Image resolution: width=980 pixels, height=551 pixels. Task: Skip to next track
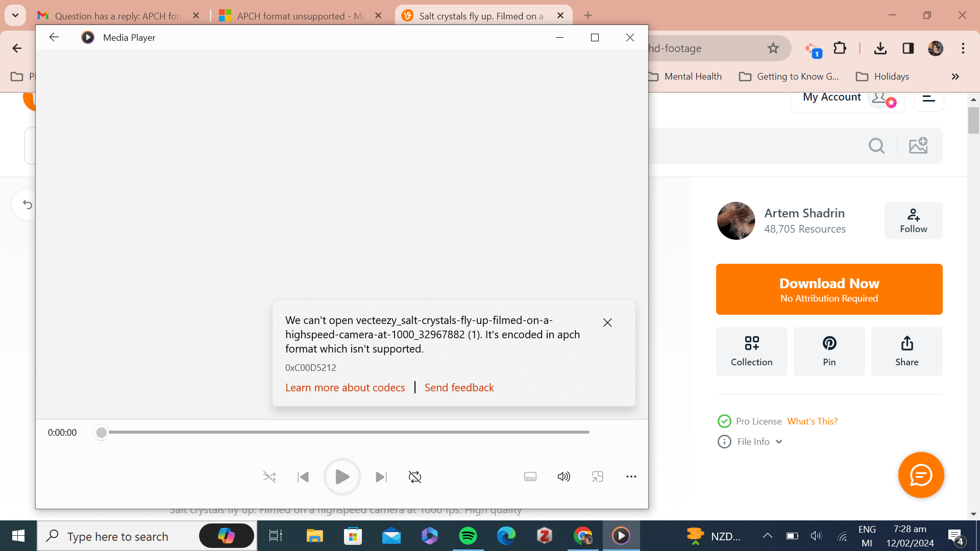pyautogui.click(x=381, y=477)
